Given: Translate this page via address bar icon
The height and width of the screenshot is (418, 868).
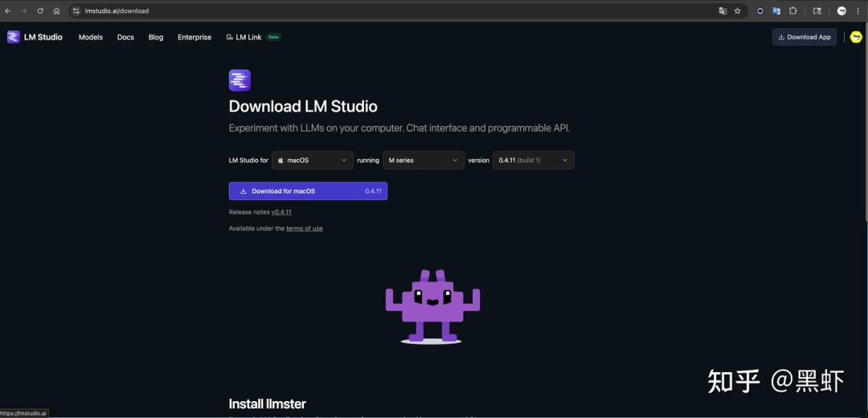Looking at the screenshot, I should coord(723,11).
